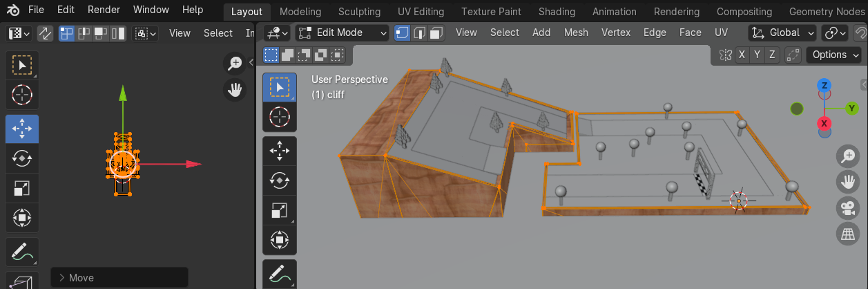868x289 pixels.
Task: Open UV editor type dropdown
Action: point(19,33)
